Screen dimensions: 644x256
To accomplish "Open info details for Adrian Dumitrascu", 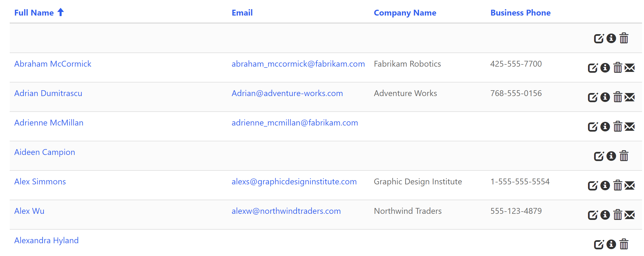I will tap(605, 97).
